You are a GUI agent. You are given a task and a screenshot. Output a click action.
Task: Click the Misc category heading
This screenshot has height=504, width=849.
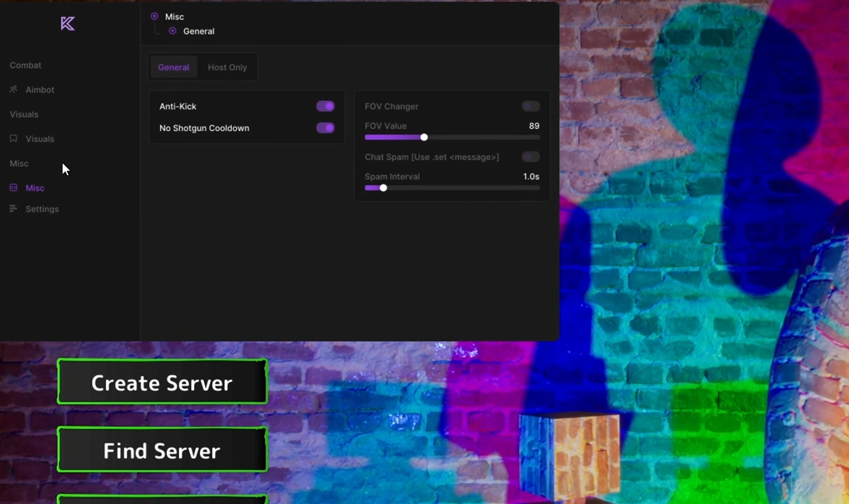(19, 163)
